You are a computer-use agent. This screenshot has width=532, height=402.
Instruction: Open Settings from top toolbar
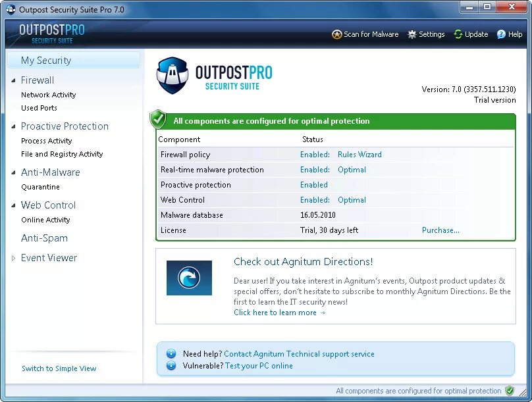pos(431,34)
